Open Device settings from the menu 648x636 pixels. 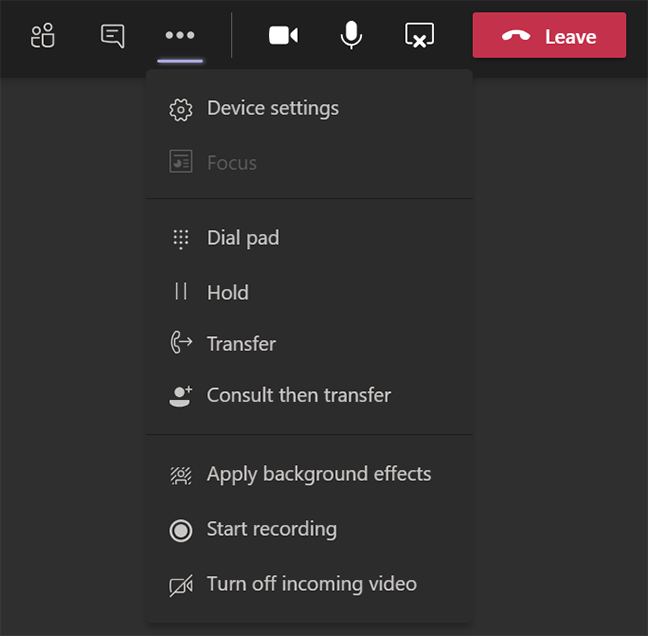click(x=272, y=109)
